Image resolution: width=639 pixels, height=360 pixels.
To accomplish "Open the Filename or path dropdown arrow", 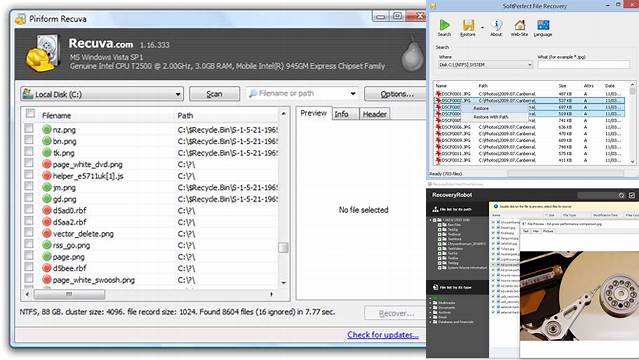I will (x=353, y=94).
